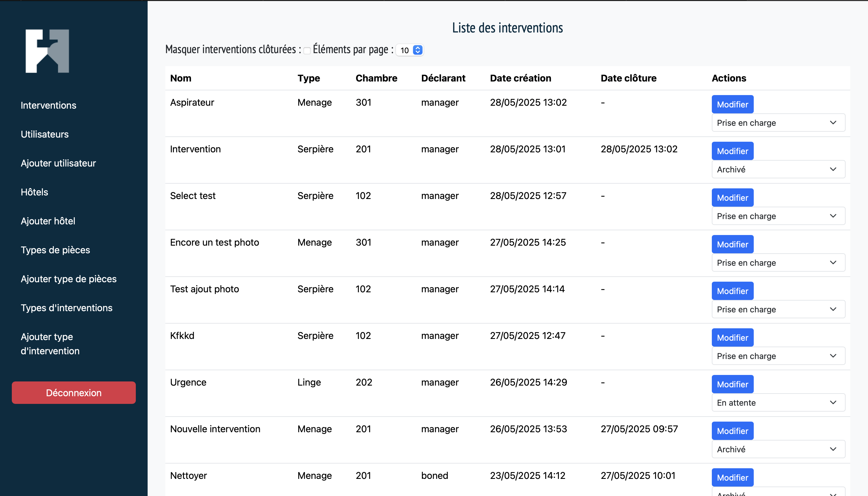Open the Éléments par page selector

coord(410,50)
